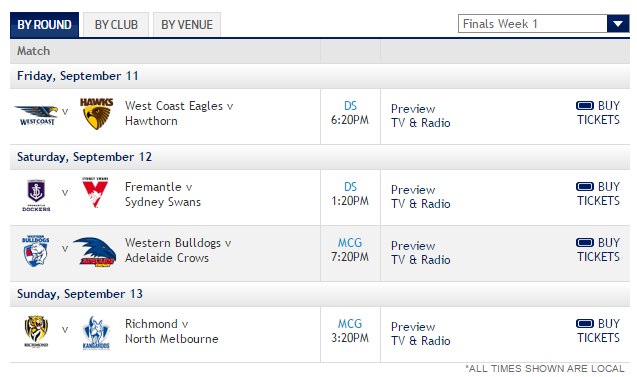This screenshot has width=637, height=377.
Task: Switch to the BY VENUE tab
Action: (x=187, y=25)
